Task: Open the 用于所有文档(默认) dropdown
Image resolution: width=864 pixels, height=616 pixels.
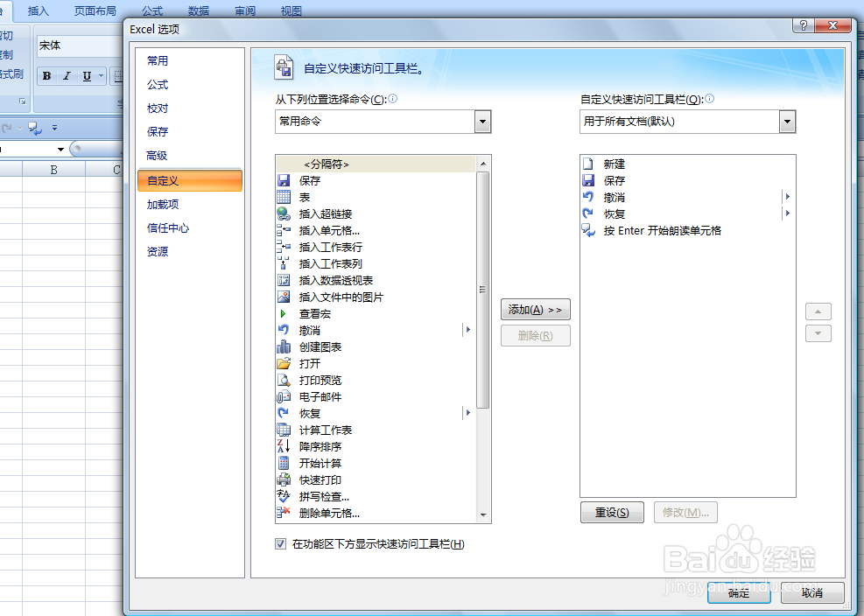Action: tap(787, 122)
